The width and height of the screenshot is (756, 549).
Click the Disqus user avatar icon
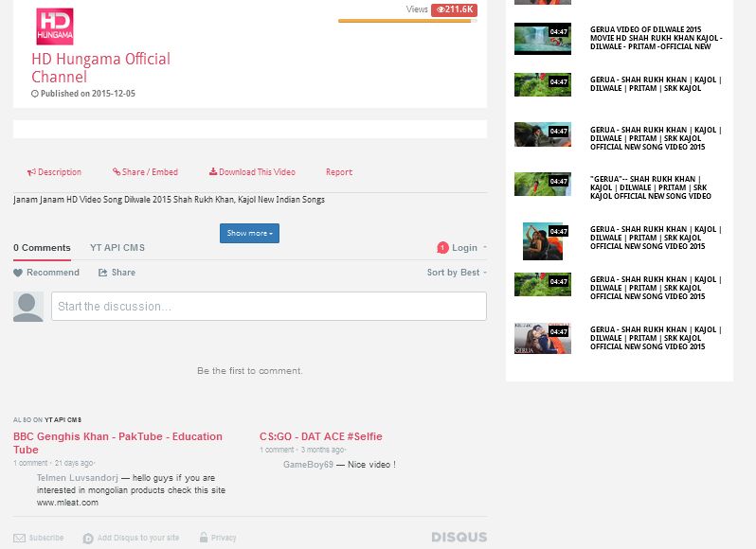28,307
